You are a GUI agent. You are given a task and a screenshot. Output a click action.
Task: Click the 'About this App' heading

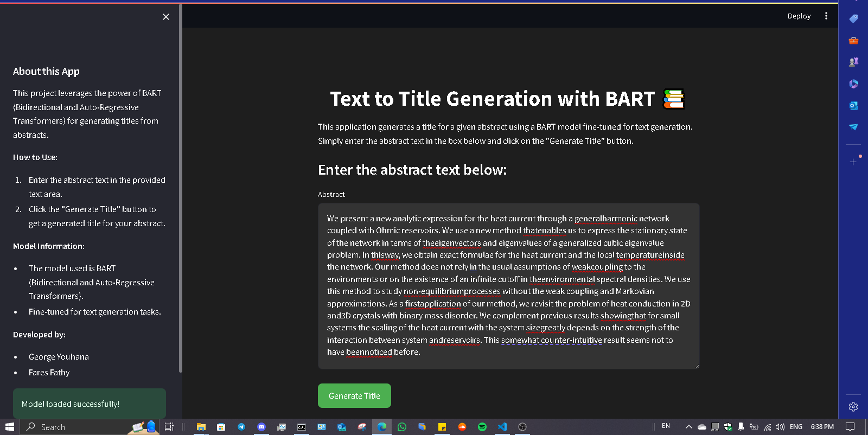[46, 72]
